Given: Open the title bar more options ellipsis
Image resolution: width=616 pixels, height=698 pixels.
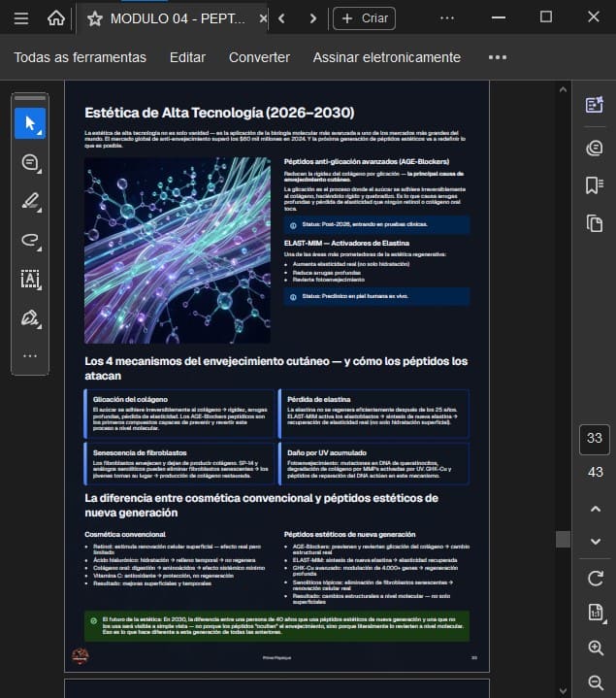Looking at the screenshot, I should pyautogui.click(x=447, y=18).
